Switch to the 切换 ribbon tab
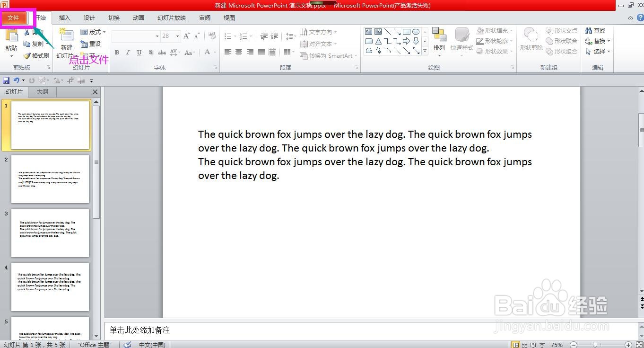 pos(114,18)
